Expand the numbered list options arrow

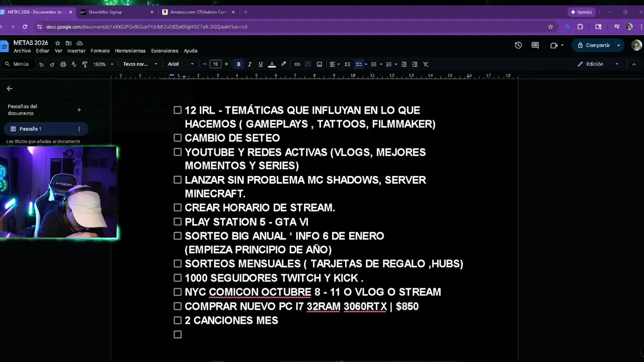pos(396,64)
